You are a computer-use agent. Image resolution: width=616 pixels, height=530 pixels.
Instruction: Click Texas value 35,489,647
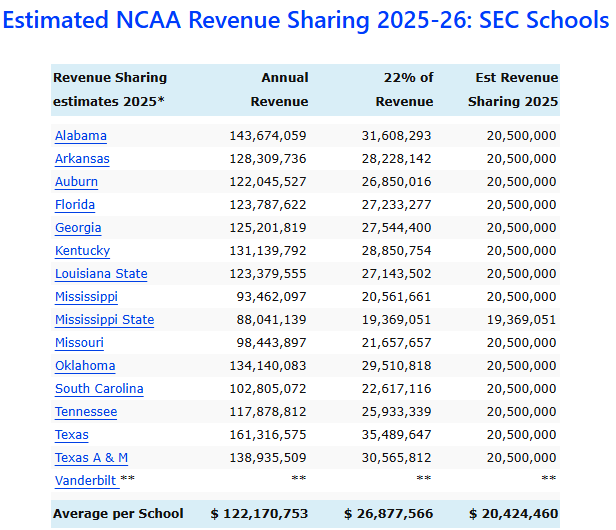pos(396,435)
